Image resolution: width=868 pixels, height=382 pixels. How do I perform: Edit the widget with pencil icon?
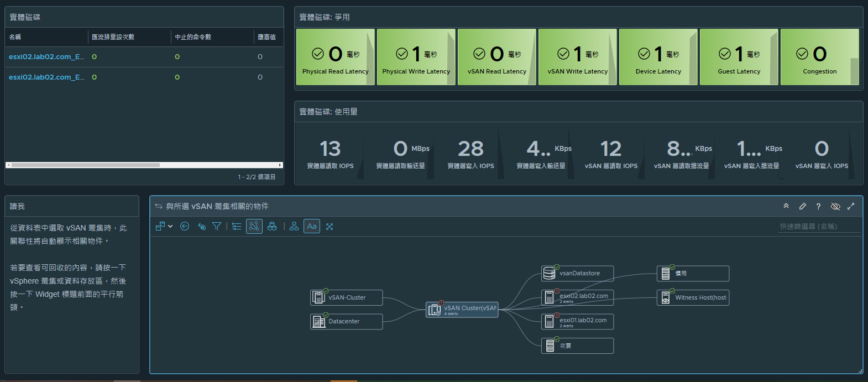(802, 206)
